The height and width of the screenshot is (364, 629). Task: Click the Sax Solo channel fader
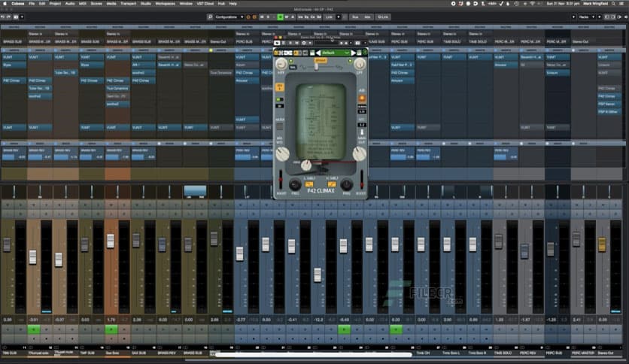(x=111, y=241)
